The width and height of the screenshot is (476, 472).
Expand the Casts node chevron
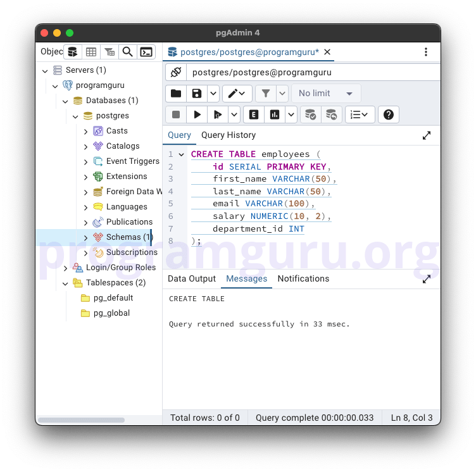tap(85, 132)
